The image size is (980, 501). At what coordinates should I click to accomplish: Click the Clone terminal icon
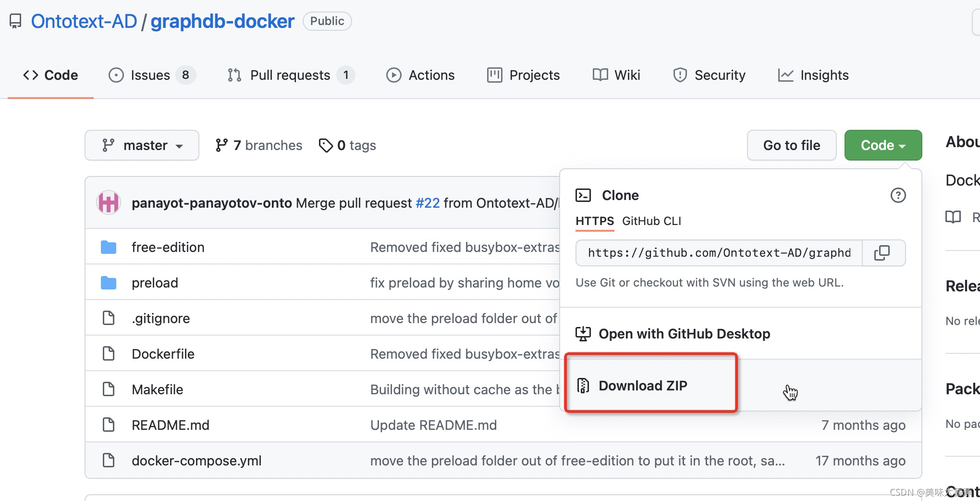583,195
